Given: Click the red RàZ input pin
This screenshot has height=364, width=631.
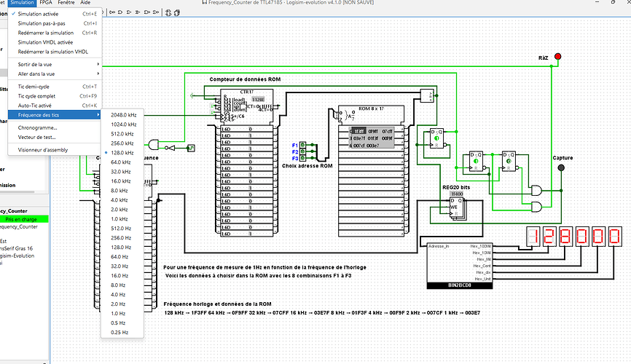Looking at the screenshot, I should 557,57.
